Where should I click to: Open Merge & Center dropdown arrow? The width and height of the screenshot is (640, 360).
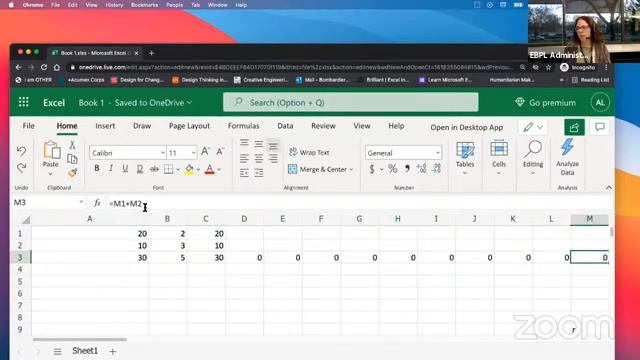pos(351,169)
